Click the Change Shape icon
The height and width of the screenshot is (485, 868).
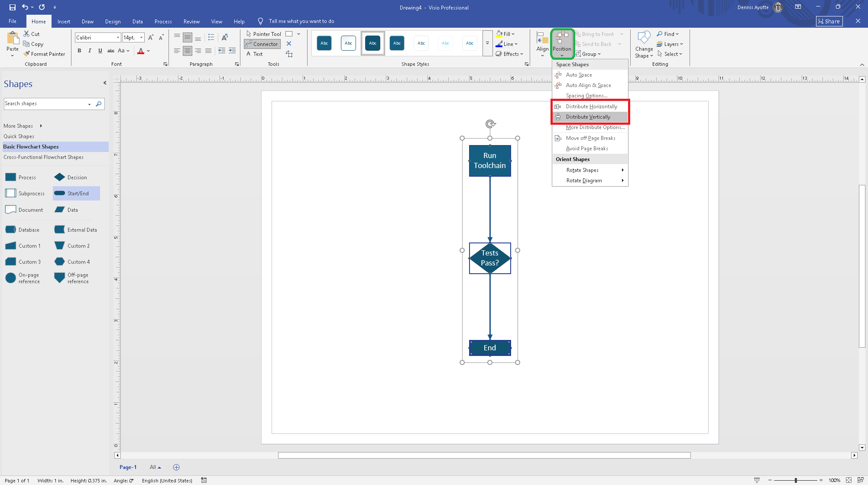tap(644, 38)
